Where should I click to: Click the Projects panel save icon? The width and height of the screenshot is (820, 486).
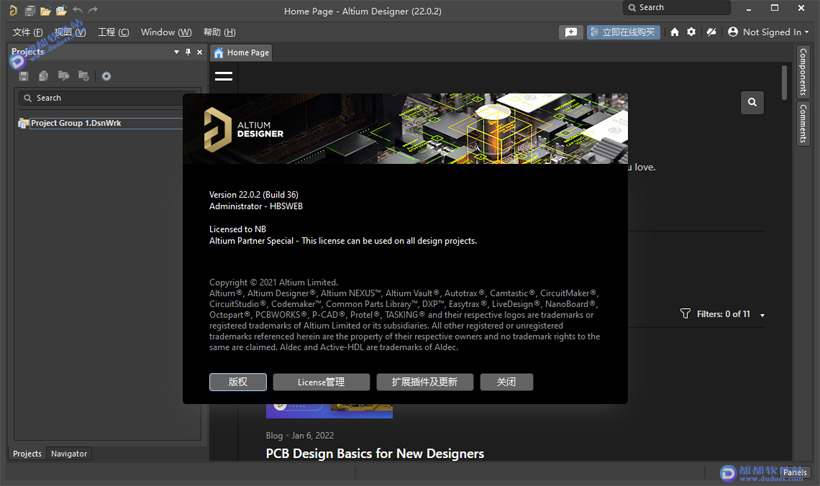(x=24, y=76)
